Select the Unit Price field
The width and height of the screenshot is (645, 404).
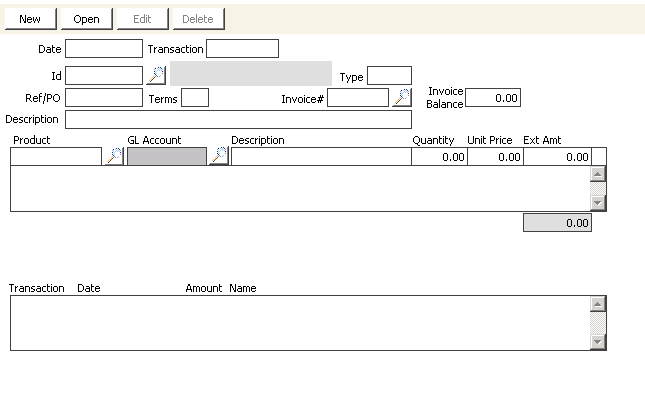[x=495, y=157]
